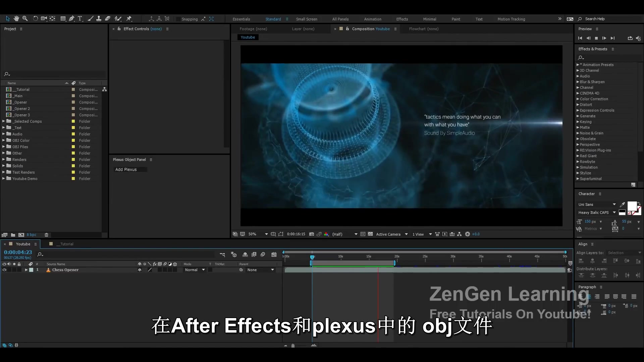
Task: Open the Normal blend mode dropdown
Action: pyautogui.click(x=195, y=270)
